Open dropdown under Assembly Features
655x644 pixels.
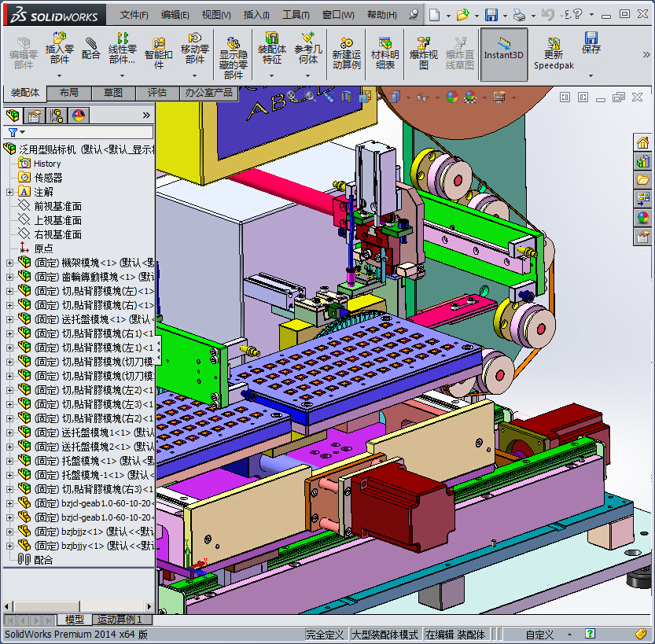[x=272, y=75]
